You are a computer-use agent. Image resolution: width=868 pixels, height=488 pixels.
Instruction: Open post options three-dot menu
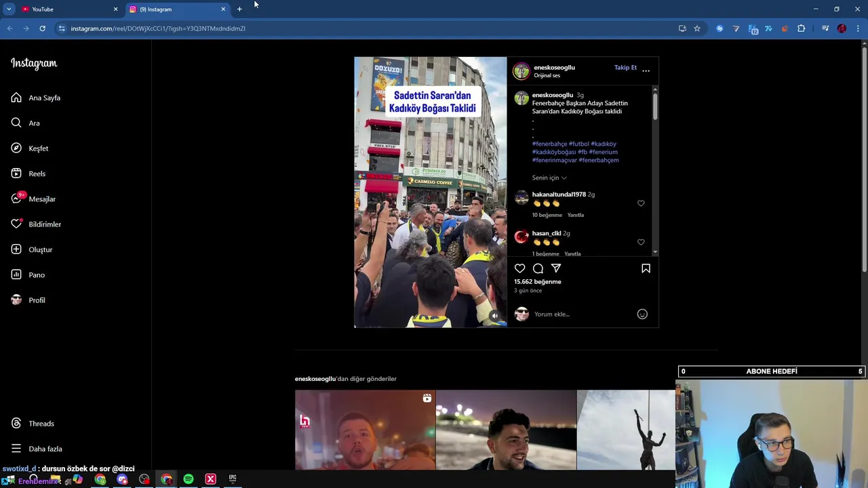(x=646, y=70)
